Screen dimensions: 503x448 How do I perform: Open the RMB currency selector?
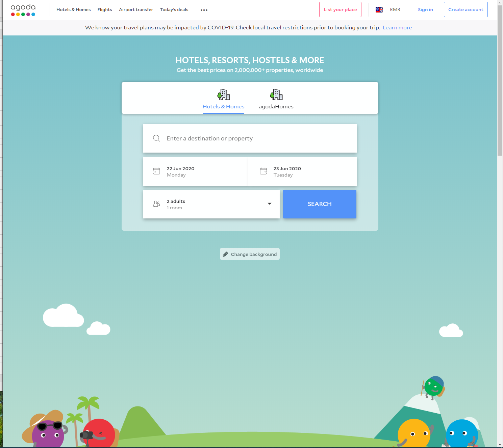395,10
